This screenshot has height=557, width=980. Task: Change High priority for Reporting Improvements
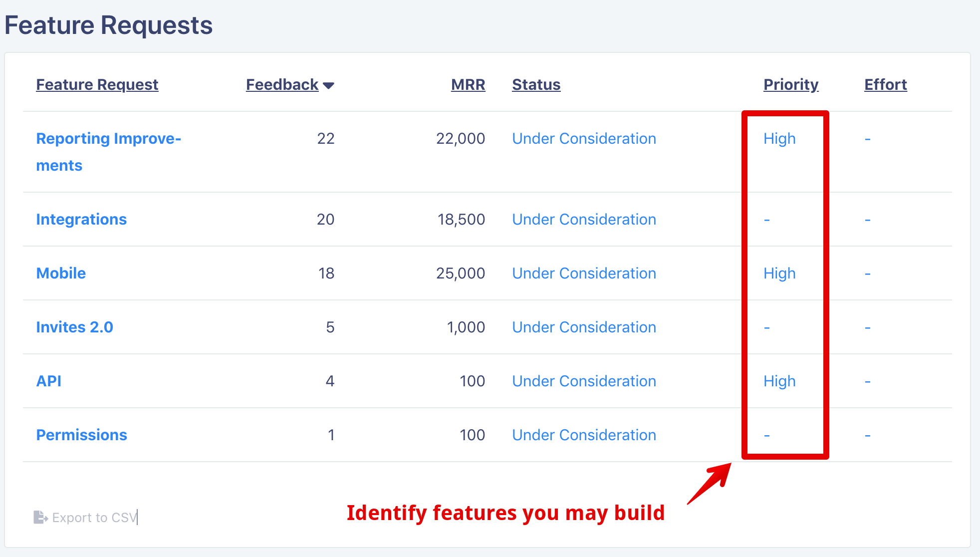[779, 138]
